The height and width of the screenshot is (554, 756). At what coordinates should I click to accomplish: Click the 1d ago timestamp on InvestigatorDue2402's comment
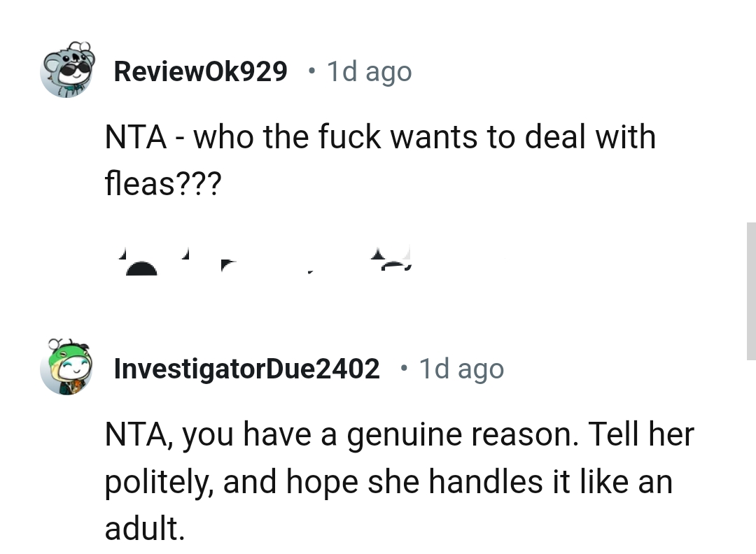461,368
